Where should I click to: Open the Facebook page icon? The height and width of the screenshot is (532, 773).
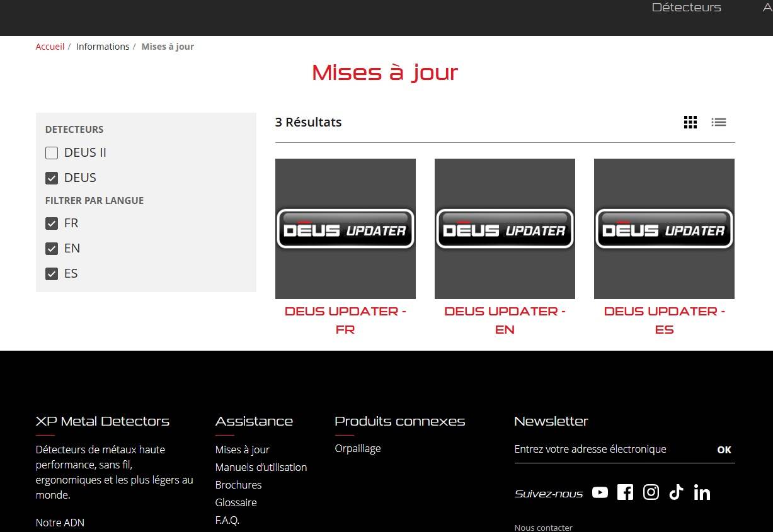click(625, 492)
